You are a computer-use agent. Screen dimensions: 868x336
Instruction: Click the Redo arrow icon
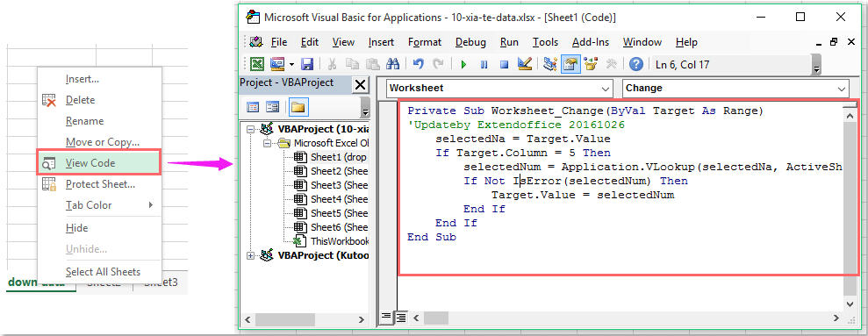438,64
